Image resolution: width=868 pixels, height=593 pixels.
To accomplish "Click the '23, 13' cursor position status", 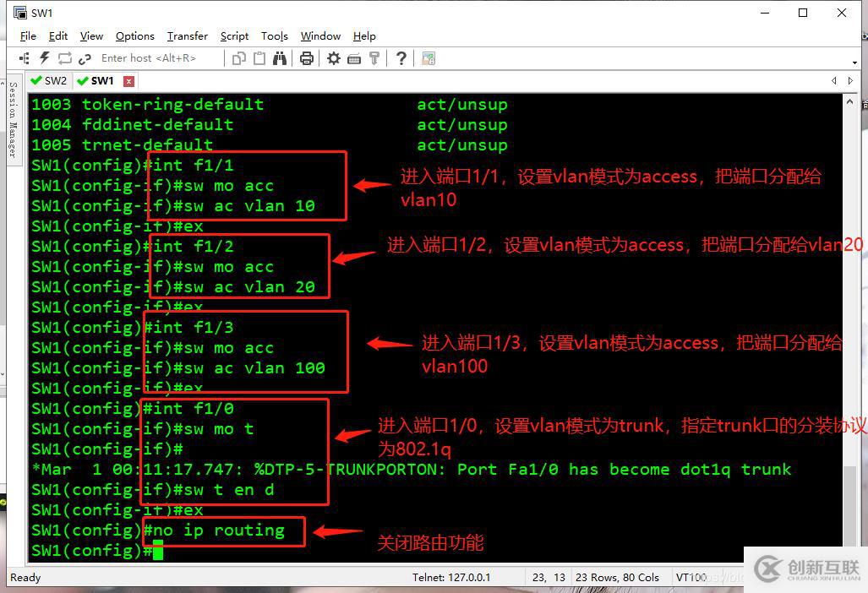I will coord(549,577).
